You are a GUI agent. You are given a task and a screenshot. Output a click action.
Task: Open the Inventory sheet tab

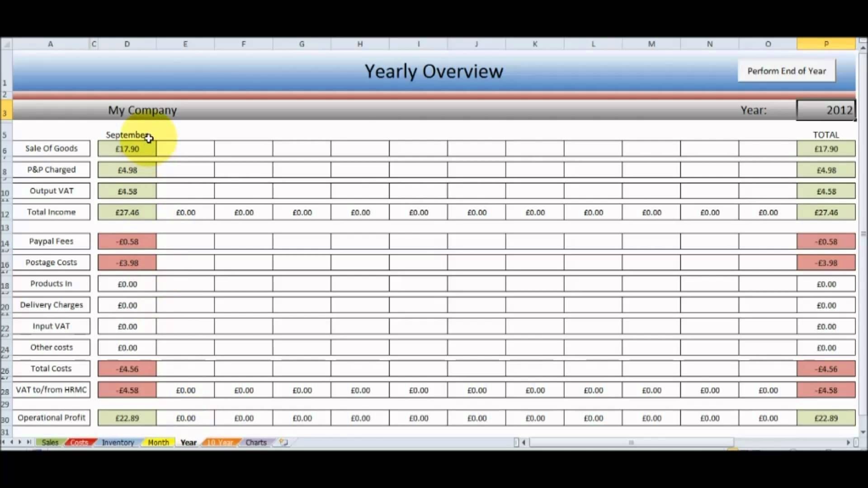tap(118, 442)
